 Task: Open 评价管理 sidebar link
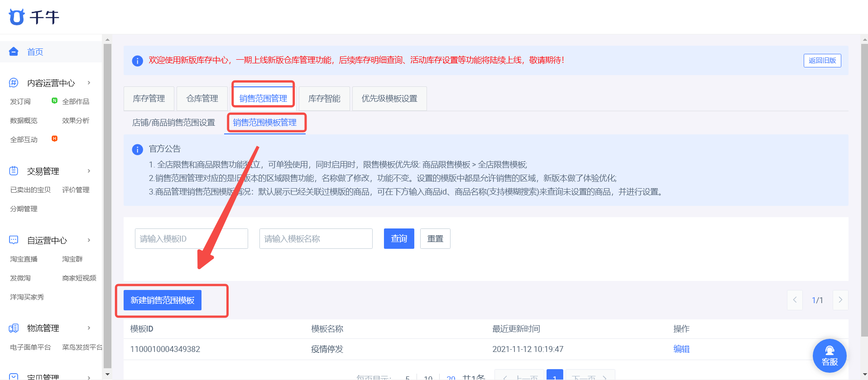(76, 190)
